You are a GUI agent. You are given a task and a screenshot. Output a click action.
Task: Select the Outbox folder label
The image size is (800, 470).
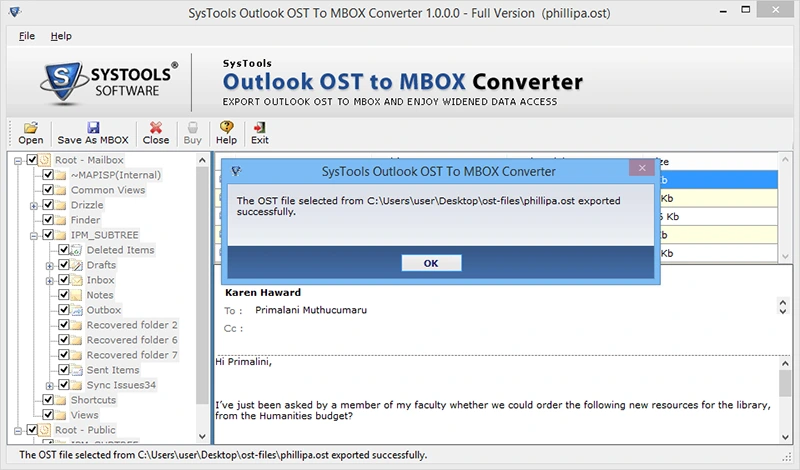(104, 310)
